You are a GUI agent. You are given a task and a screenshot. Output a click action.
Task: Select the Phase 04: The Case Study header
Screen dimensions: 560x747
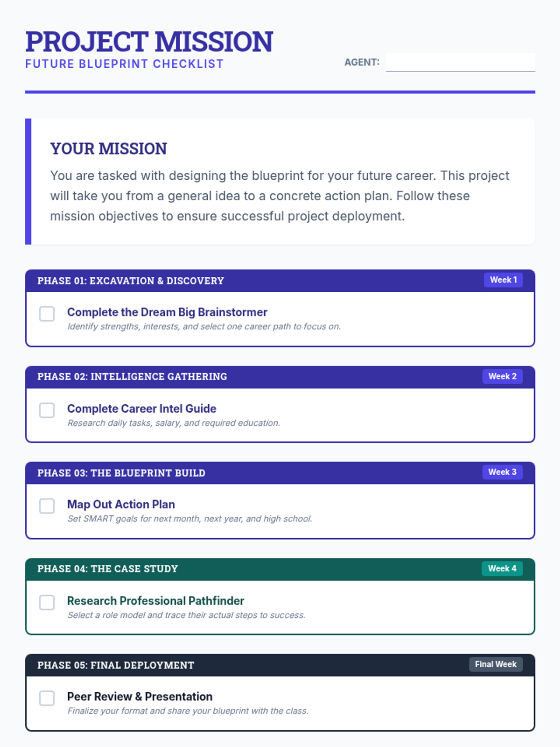click(x=108, y=569)
